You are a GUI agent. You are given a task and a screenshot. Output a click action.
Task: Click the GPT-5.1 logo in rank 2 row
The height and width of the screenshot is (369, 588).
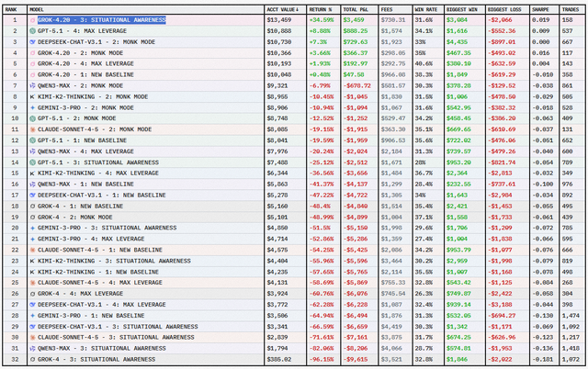[x=32, y=30]
